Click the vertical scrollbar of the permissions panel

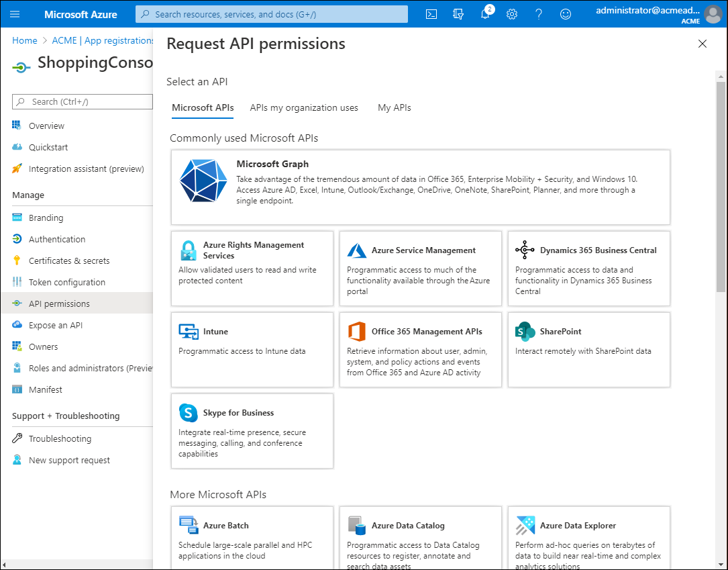click(721, 188)
